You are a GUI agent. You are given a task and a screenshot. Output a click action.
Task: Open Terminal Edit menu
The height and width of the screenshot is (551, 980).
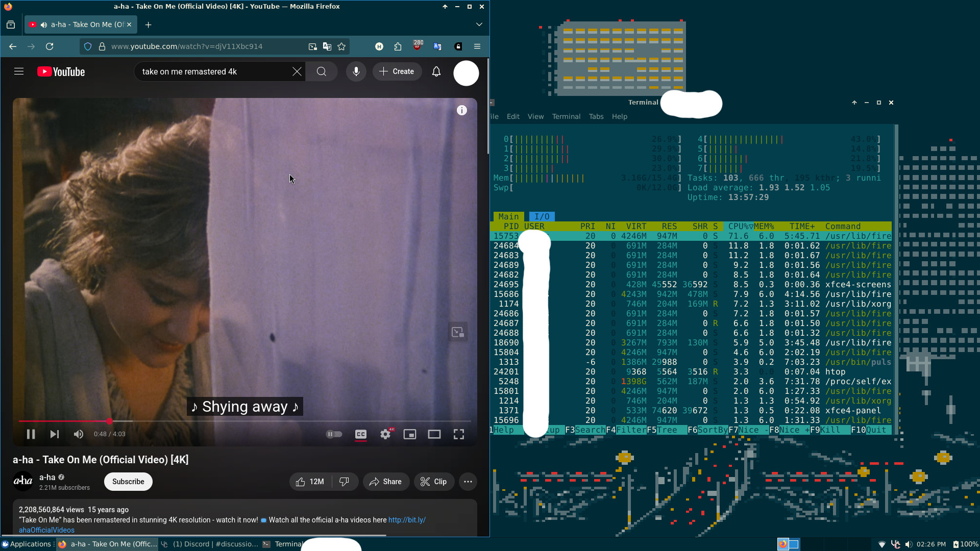(513, 116)
